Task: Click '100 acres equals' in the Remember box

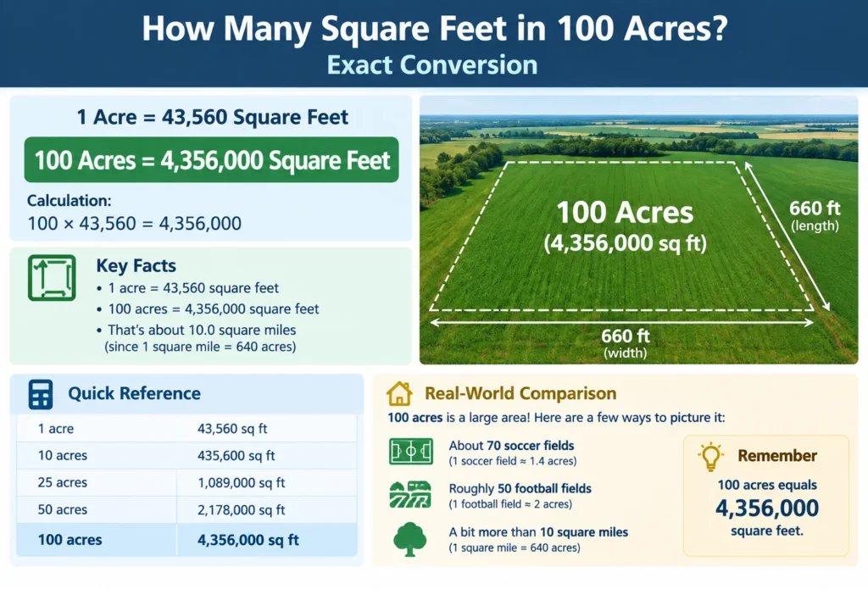Action: [x=767, y=486]
